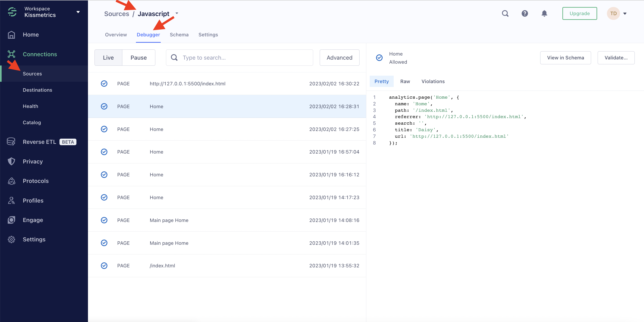Image resolution: width=644 pixels, height=322 pixels.
Task: Switch the debugger to Live mode
Action: tap(108, 58)
